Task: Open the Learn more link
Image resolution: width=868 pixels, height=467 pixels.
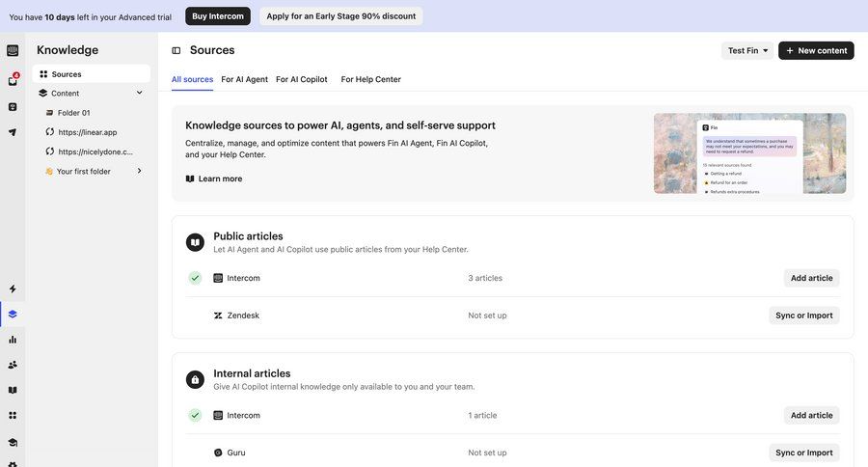Action: click(x=214, y=179)
